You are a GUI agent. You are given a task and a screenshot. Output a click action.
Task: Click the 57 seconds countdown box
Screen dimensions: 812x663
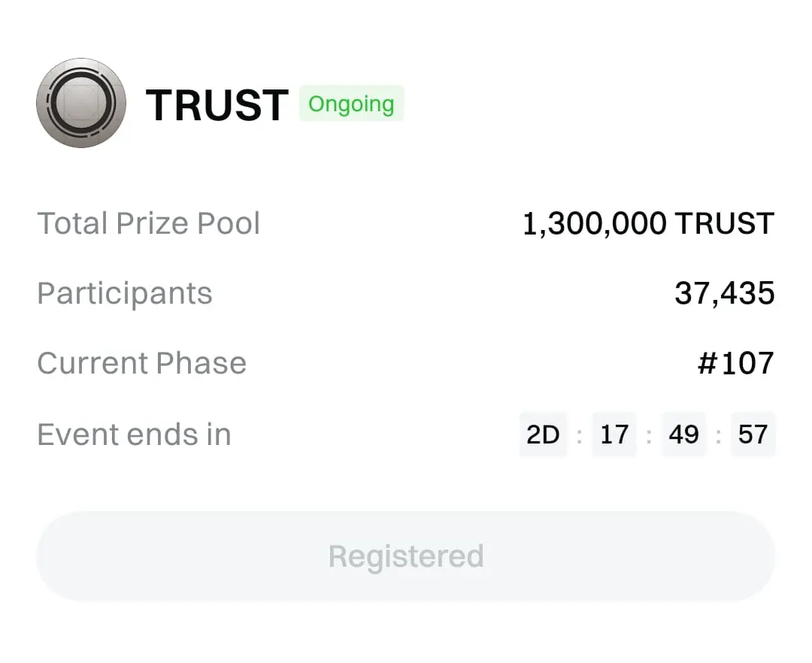point(753,434)
